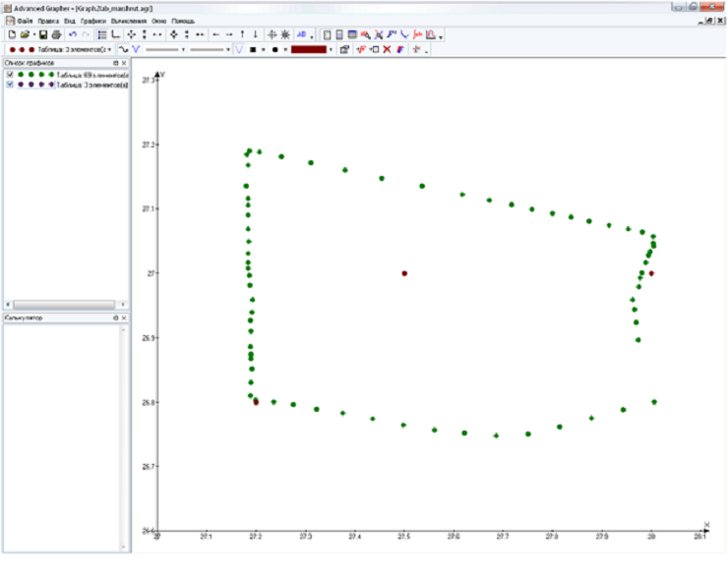The width and height of the screenshot is (728, 578).
Task: Save the graph with the floppy disk icon
Action: [43, 34]
